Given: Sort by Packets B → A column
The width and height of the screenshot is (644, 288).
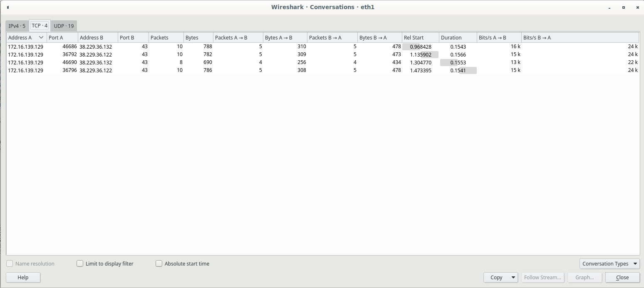Looking at the screenshot, I should pyautogui.click(x=332, y=37).
